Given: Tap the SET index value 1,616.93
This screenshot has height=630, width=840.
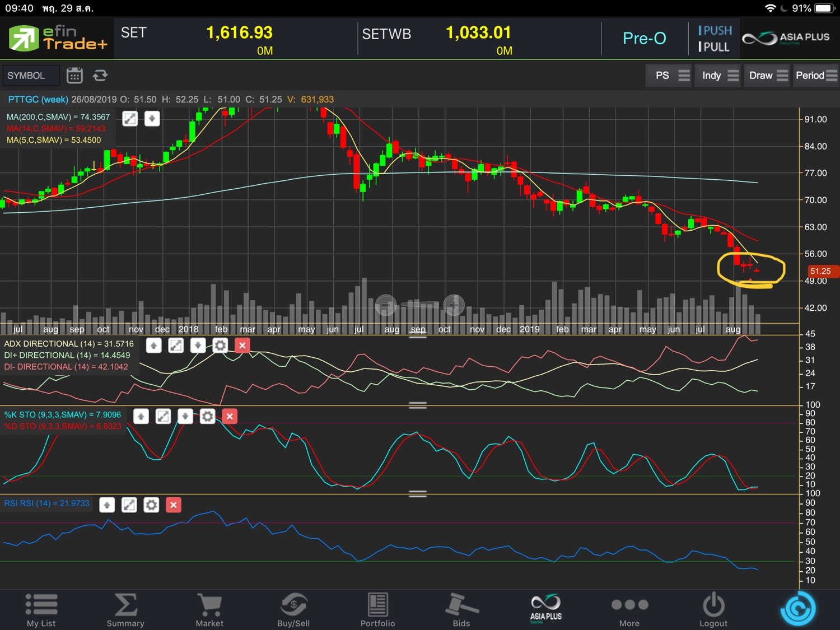Looking at the screenshot, I should click(x=240, y=32).
